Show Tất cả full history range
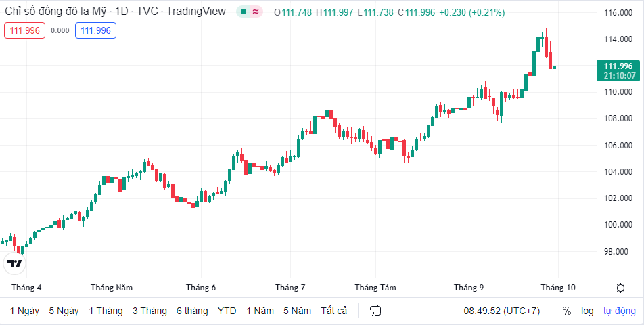 [x=334, y=311]
